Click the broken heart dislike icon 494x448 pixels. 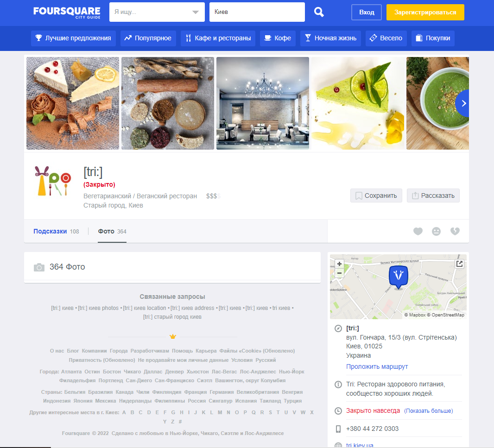(x=455, y=231)
